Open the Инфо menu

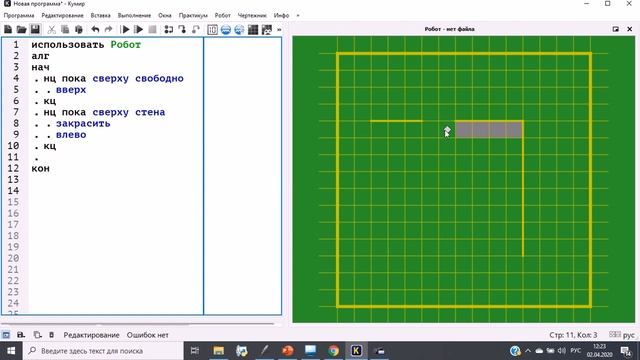coord(282,16)
